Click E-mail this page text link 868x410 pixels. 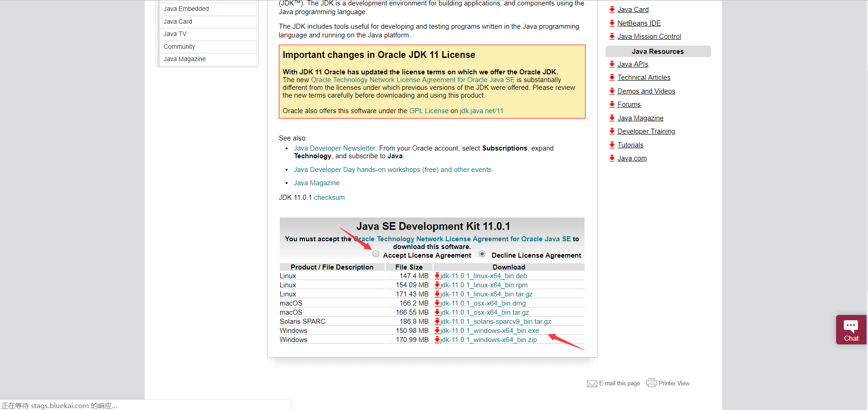(x=619, y=384)
